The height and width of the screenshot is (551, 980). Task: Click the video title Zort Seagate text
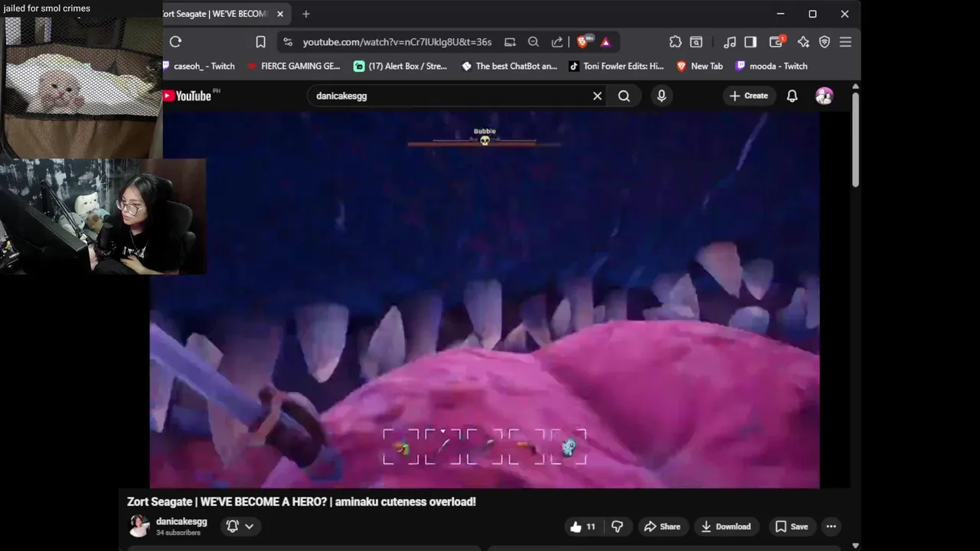302,502
